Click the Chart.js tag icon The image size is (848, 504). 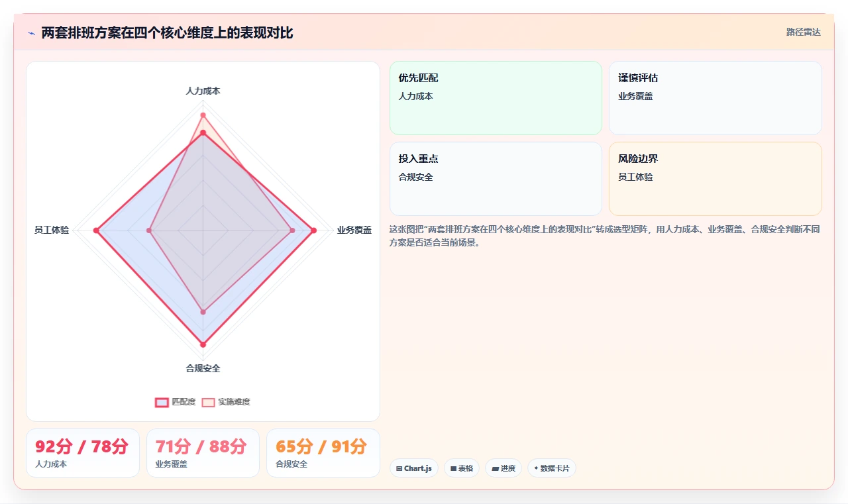[399, 468]
